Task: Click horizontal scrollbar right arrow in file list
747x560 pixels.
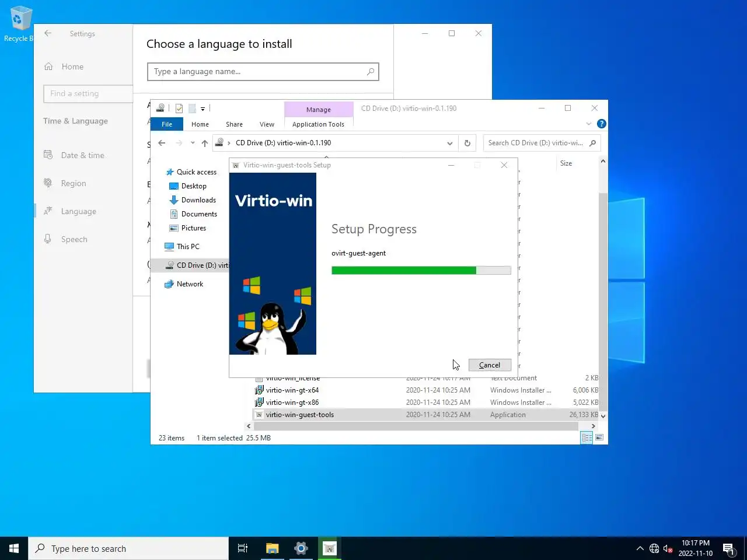Action: (594, 426)
